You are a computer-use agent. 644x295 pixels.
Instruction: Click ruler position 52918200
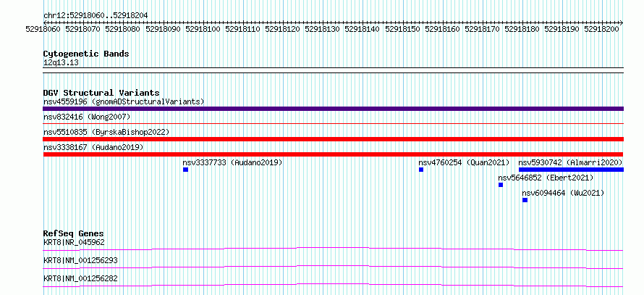pos(601,29)
